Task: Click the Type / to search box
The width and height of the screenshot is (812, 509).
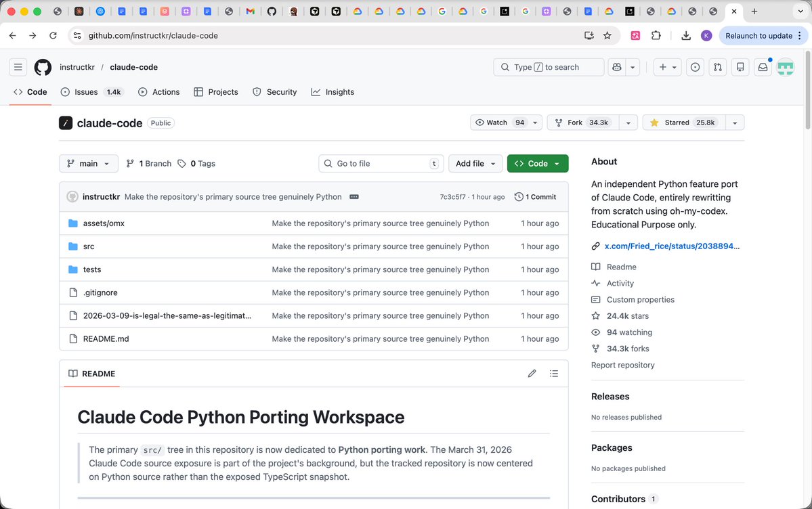Action: click(x=549, y=67)
